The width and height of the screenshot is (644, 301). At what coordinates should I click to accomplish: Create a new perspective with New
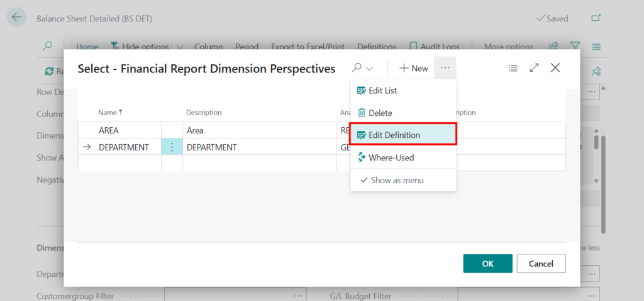click(x=413, y=68)
